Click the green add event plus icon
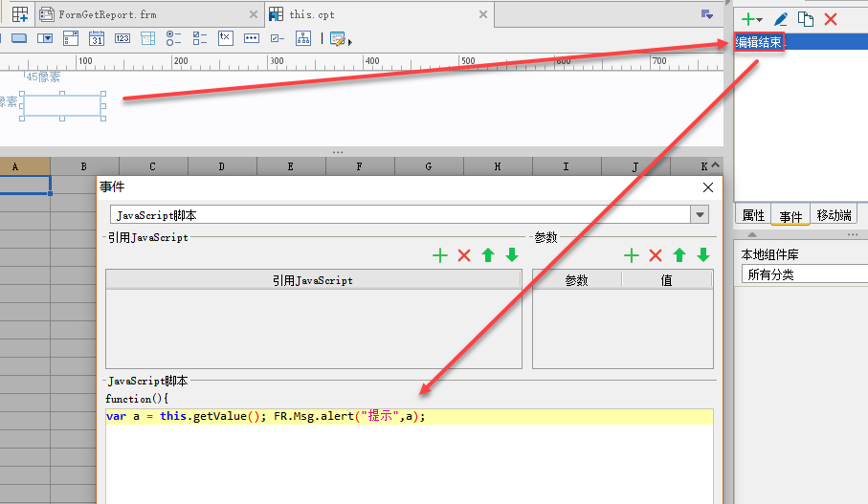The width and height of the screenshot is (868, 504). [x=751, y=19]
